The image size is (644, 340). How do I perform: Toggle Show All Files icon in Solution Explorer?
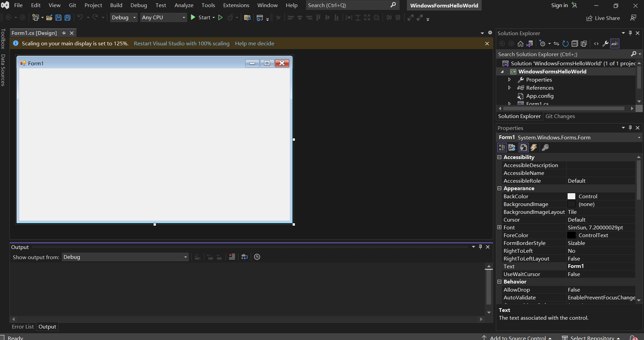tap(584, 44)
